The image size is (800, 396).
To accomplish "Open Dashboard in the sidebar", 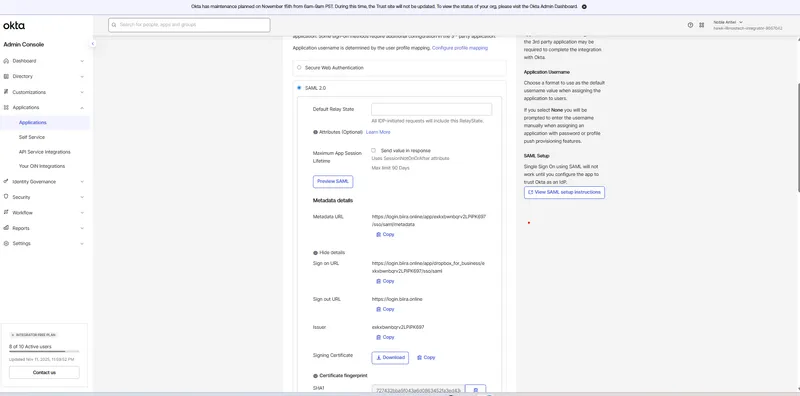I will pyautogui.click(x=24, y=61).
